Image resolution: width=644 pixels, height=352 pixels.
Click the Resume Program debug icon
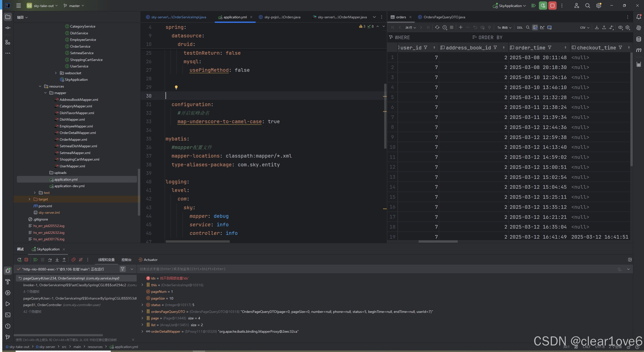point(35,260)
